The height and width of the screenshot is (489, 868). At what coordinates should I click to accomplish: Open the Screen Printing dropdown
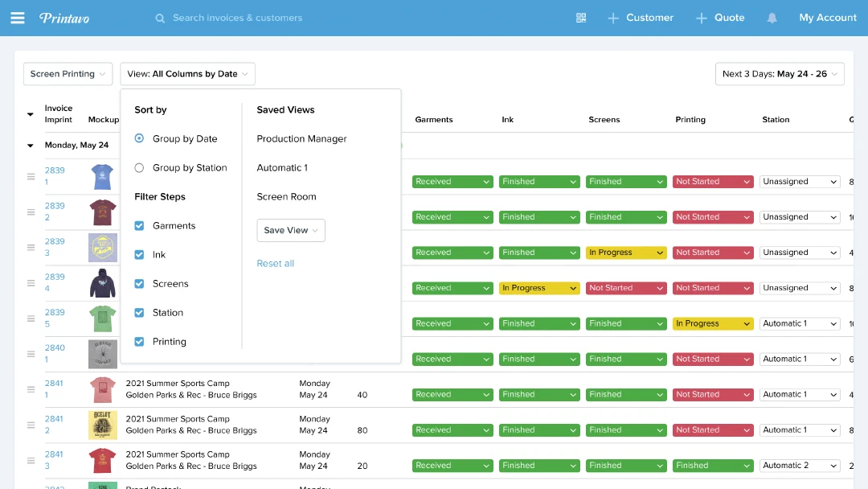coord(68,74)
